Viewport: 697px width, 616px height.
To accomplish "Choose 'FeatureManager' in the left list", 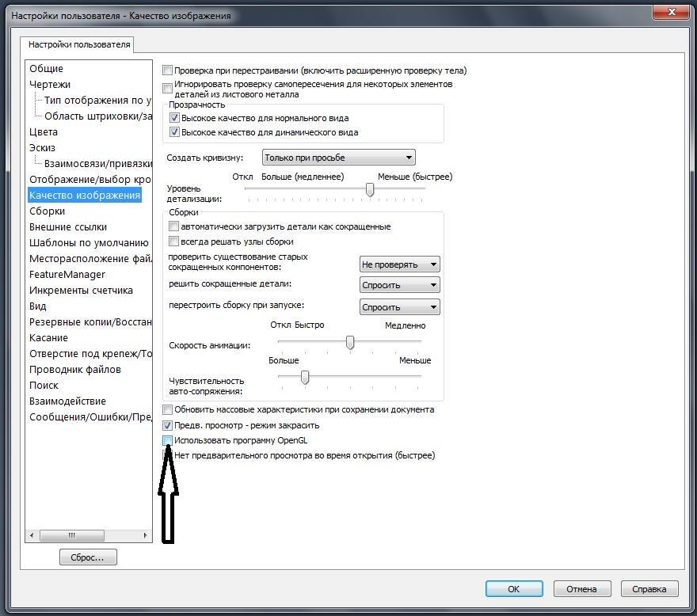I will click(x=67, y=275).
